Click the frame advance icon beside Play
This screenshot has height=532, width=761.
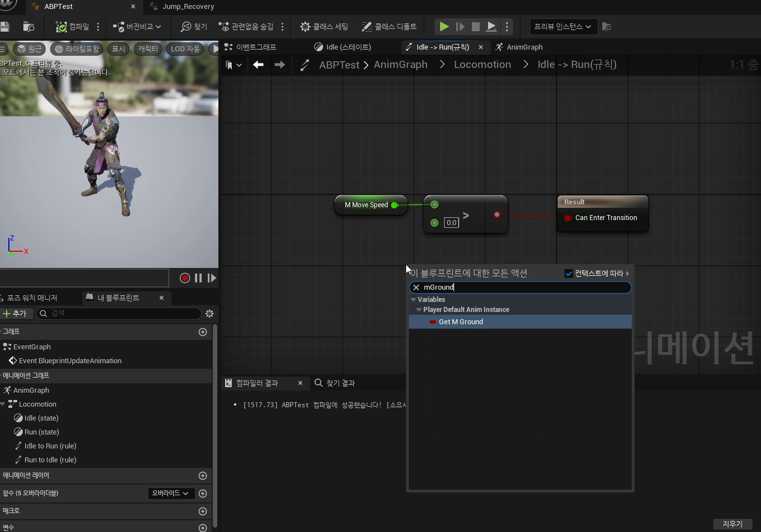pos(460,27)
